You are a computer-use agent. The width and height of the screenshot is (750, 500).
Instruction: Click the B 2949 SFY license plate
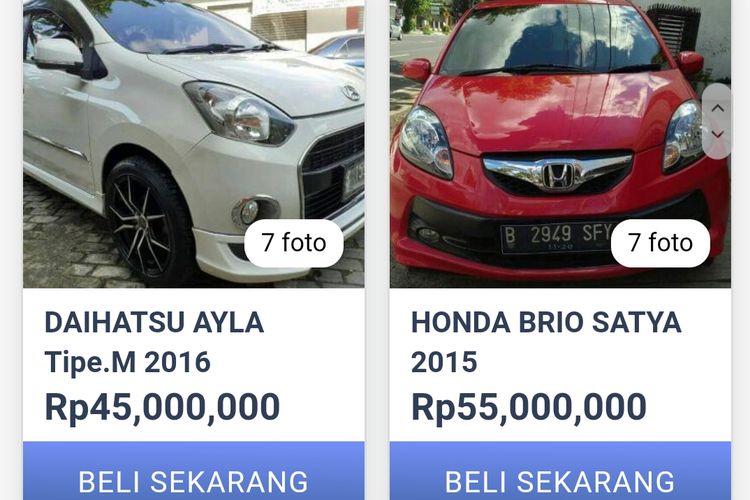coord(557,238)
